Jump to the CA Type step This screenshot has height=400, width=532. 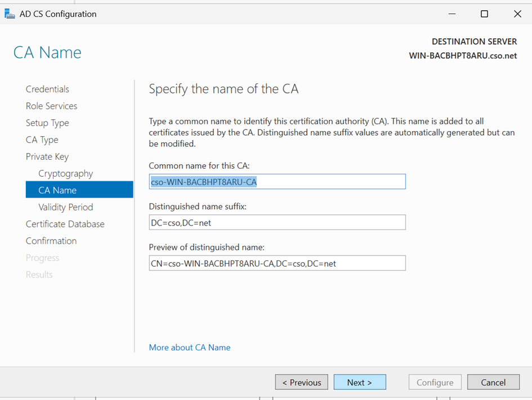click(x=42, y=140)
